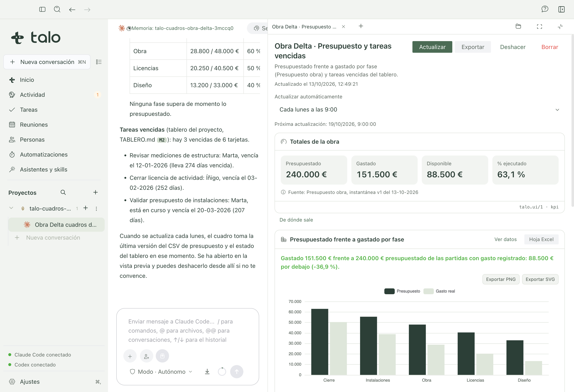Click the send arrow button

[237, 372]
